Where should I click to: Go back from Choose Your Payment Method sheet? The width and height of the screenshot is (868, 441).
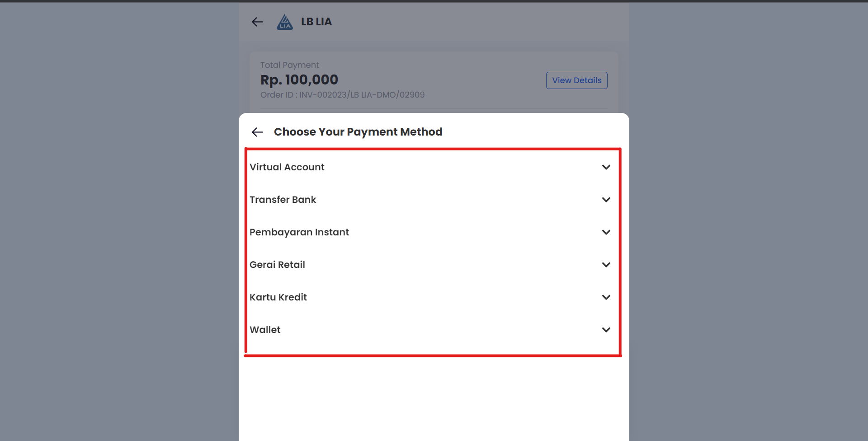(x=257, y=132)
